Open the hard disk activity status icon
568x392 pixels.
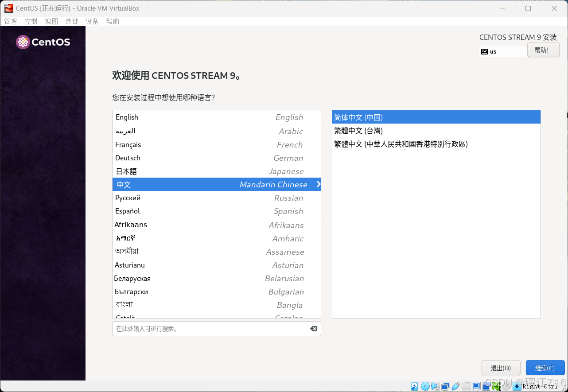click(414, 386)
